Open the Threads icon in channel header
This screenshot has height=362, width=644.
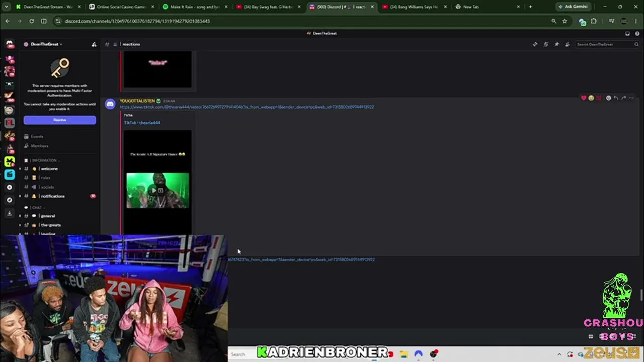[535, 44]
